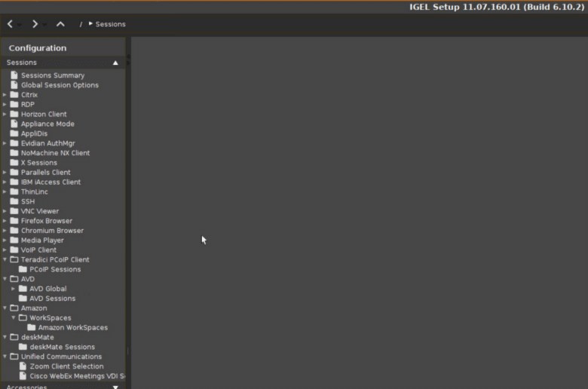
Task: Collapse the AVD tree node
Action: pyautogui.click(x=5, y=279)
